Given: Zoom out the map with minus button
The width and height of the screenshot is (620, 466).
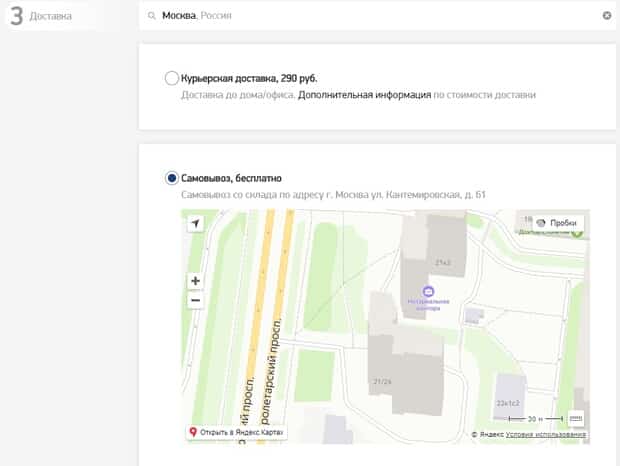Looking at the screenshot, I should click(x=195, y=300).
